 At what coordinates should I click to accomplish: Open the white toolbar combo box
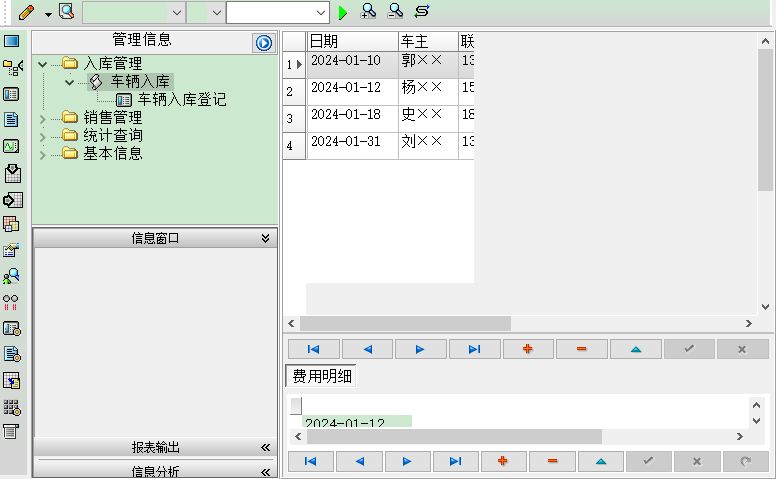pyautogui.click(x=278, y=13)
